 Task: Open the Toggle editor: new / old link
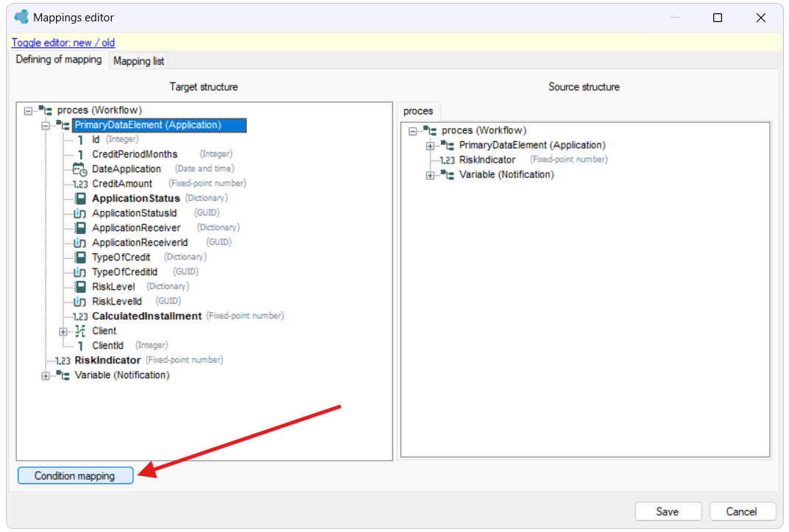point(63,43)
